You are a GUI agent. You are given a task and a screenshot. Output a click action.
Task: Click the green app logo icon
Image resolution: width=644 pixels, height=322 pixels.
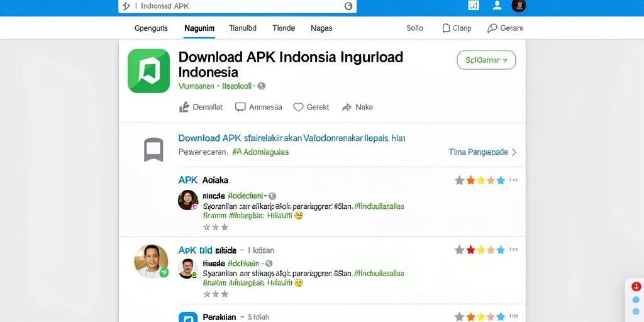[x=148, y=70]
